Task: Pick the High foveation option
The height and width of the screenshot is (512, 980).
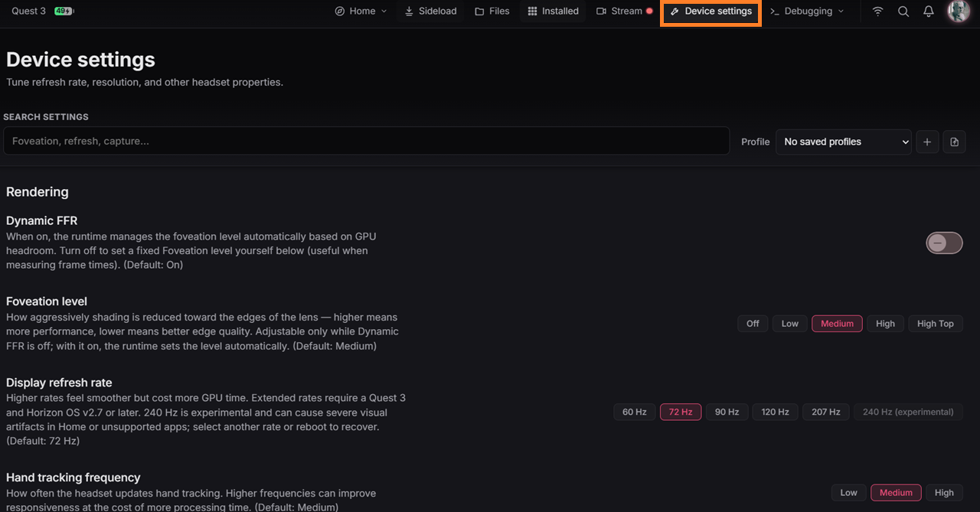Action: tap(885, 324)
